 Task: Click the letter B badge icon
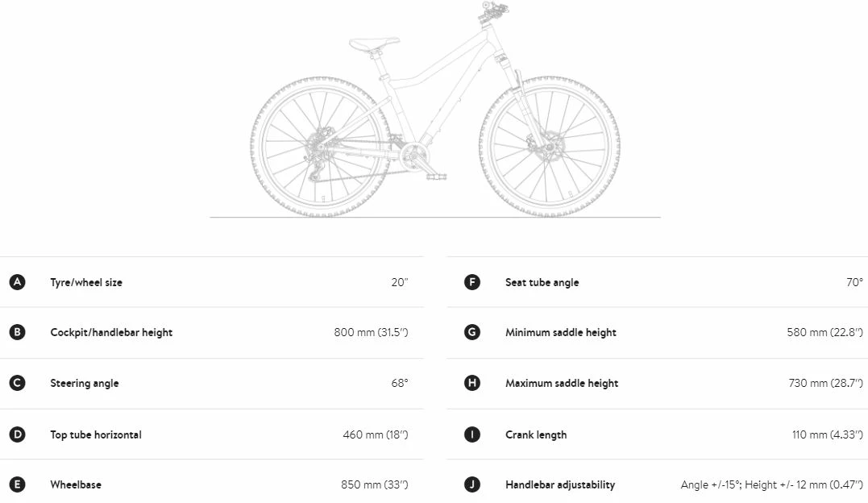[x=17, y=332]
